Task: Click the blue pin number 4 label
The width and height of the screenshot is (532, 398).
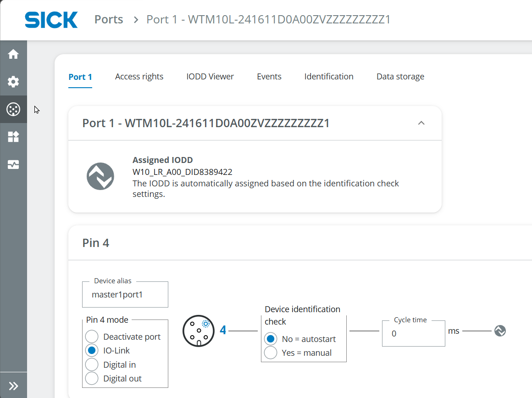Action: coord(223,330)
